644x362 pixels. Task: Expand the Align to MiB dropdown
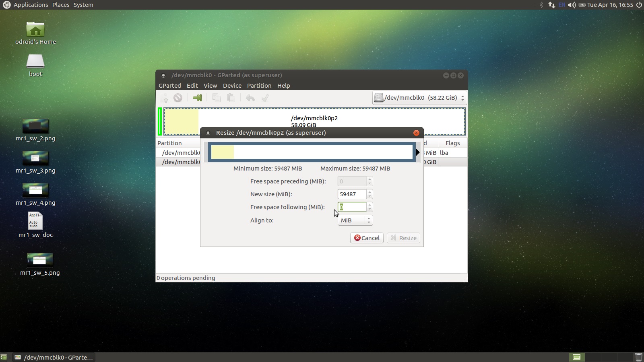(355, 220)
